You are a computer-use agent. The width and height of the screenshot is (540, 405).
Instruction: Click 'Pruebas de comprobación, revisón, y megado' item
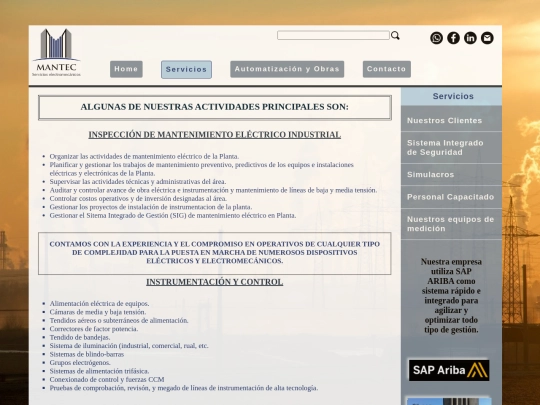click(x=184, y=388)
